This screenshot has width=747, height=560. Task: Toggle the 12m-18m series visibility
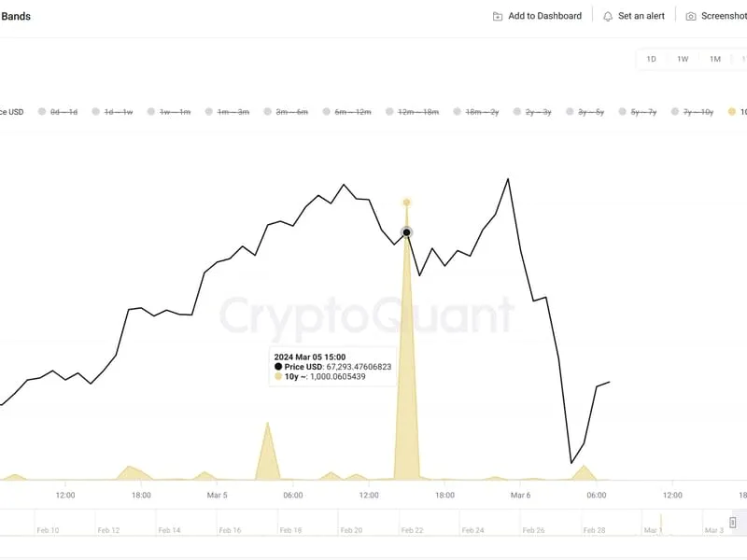(x=388, y=111)
